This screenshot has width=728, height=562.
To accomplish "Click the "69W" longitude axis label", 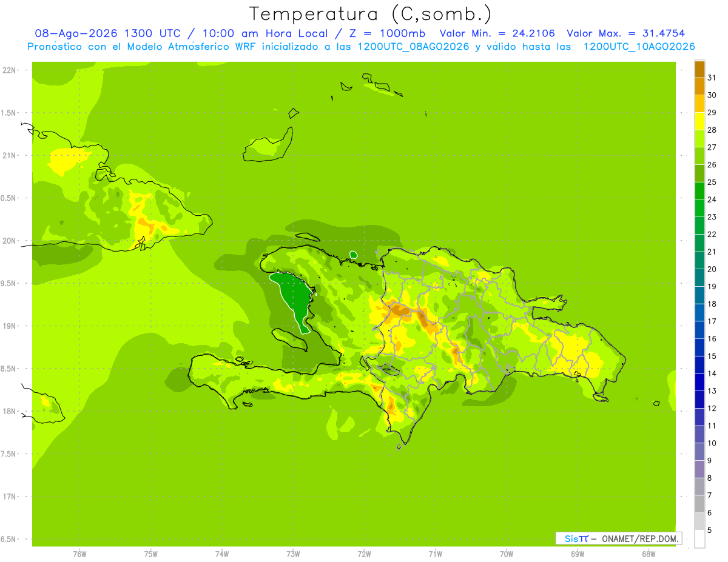I will 578,554.
